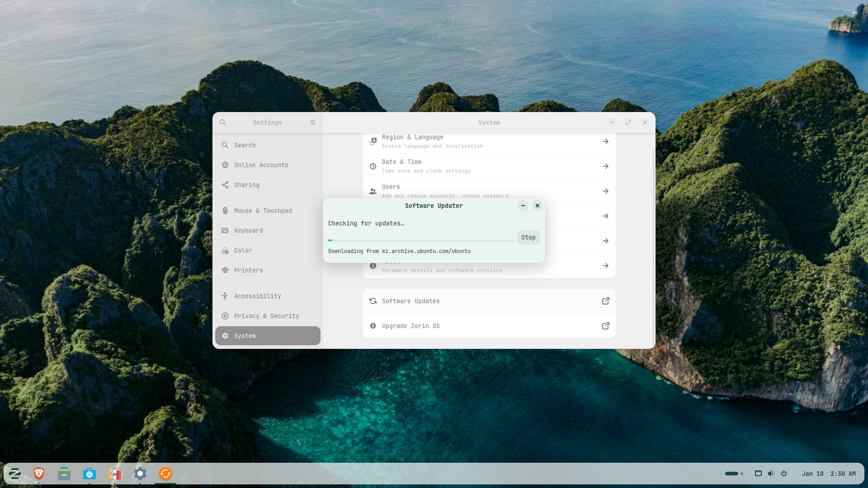Launch Brave browser from the dock
Screen dimensions: 868x488
(39, 474)
